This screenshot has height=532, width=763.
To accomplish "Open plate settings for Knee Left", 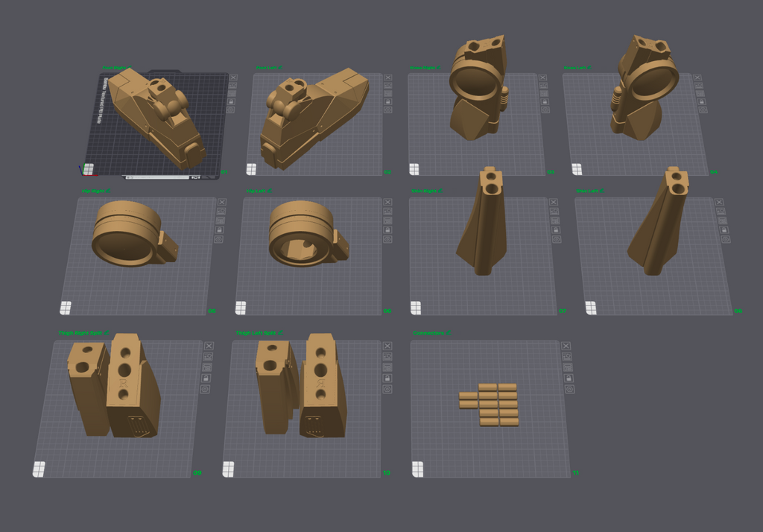I will pyautogui.click(x=703, y=110).
